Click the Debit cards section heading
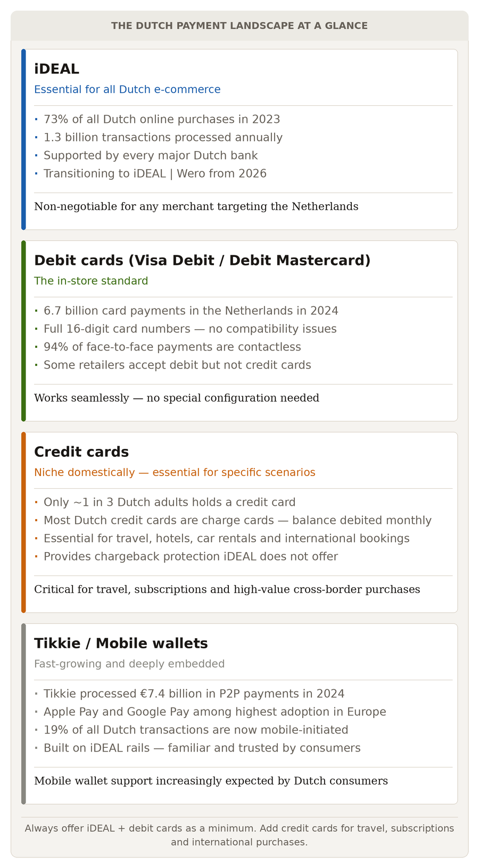This screenshot has width=479, height=868. pos(202,260)
